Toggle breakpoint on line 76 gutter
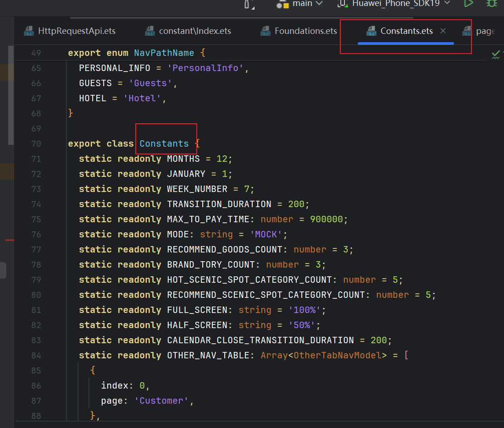Viewport: 504px width, 428px height. click(36, 235)
